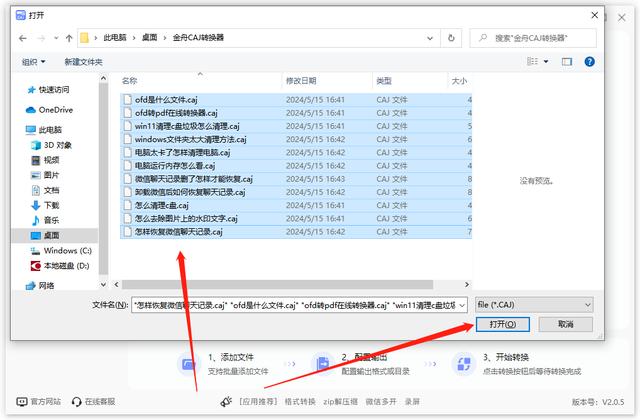Expand the address bar history dropdown

[x=430, y=38]
